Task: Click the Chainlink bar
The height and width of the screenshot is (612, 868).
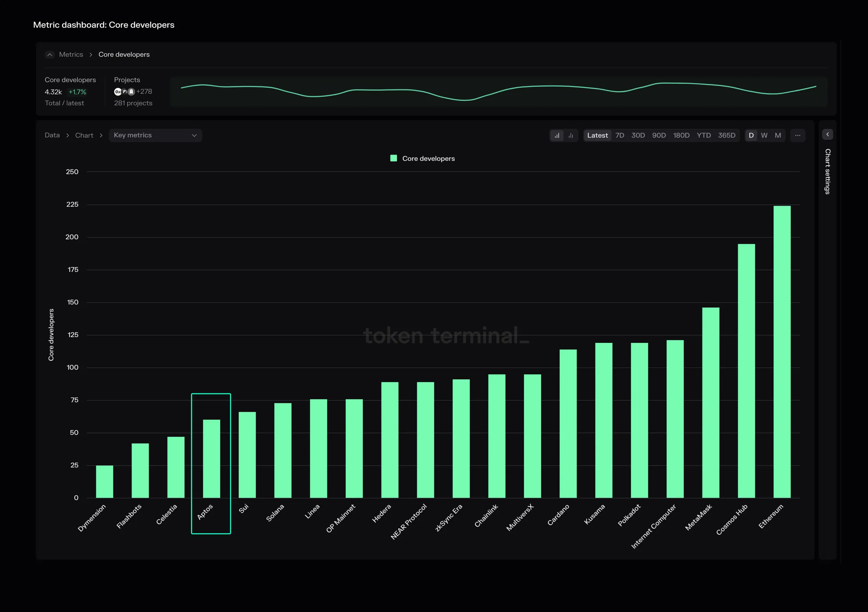Action: pyautogui.click(x=497, y=436)
